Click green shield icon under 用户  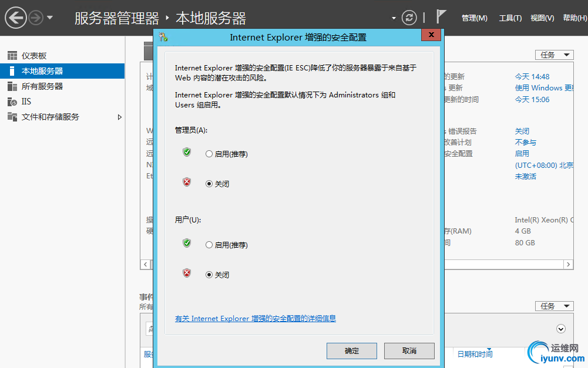pyautogui.click(x=187, y=243)
